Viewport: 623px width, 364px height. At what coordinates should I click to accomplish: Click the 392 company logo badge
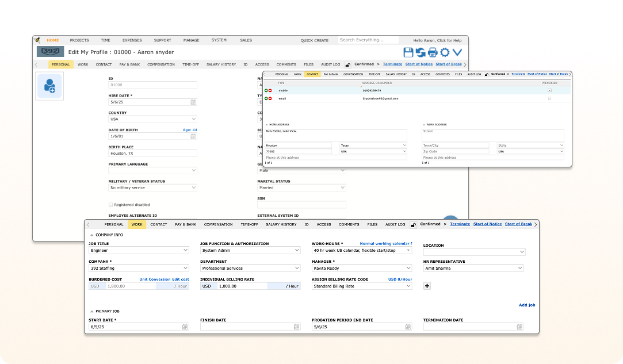tap(51, 52)
